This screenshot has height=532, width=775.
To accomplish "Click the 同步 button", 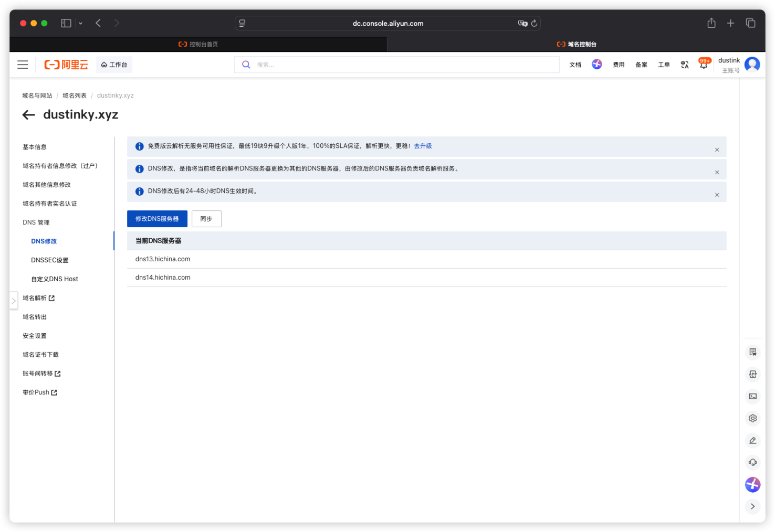I will (x=206, y=219).
